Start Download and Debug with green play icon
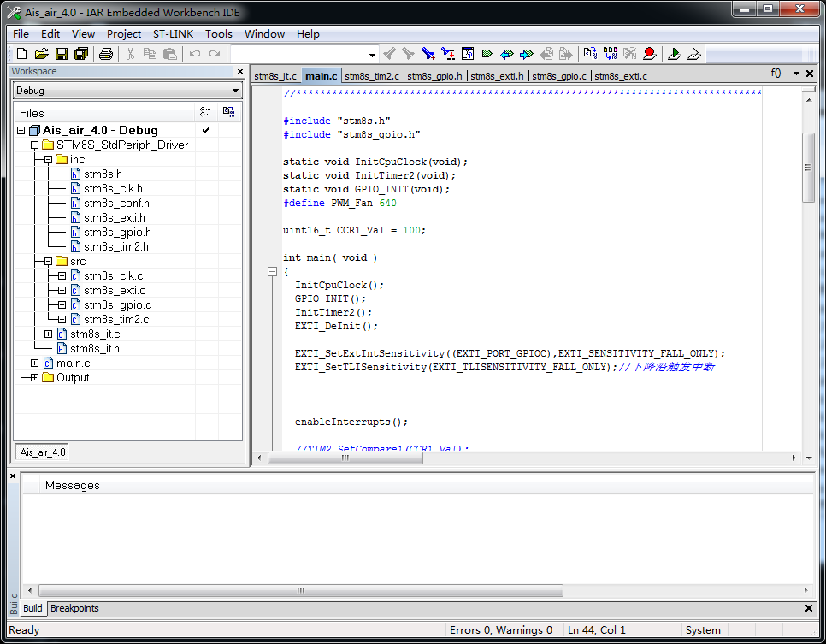This screenshot has width=826, height=644. pos(675,54)
